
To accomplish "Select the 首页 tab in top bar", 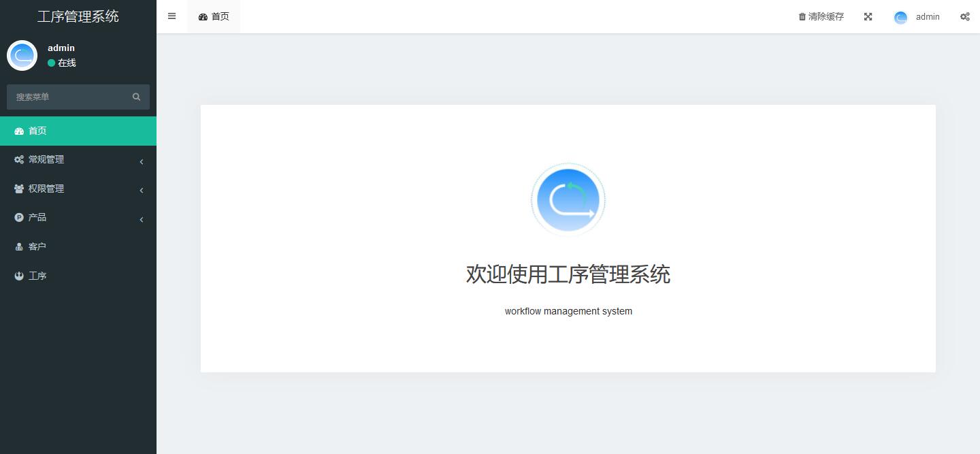I will [x=214, y=16].
